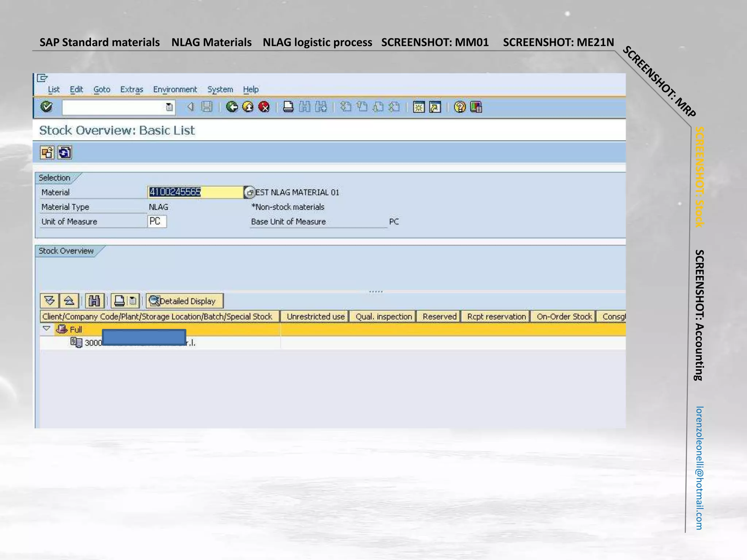
Task: Go to SCREENSHOT: MRP slide tab
Action: [659, 82]
